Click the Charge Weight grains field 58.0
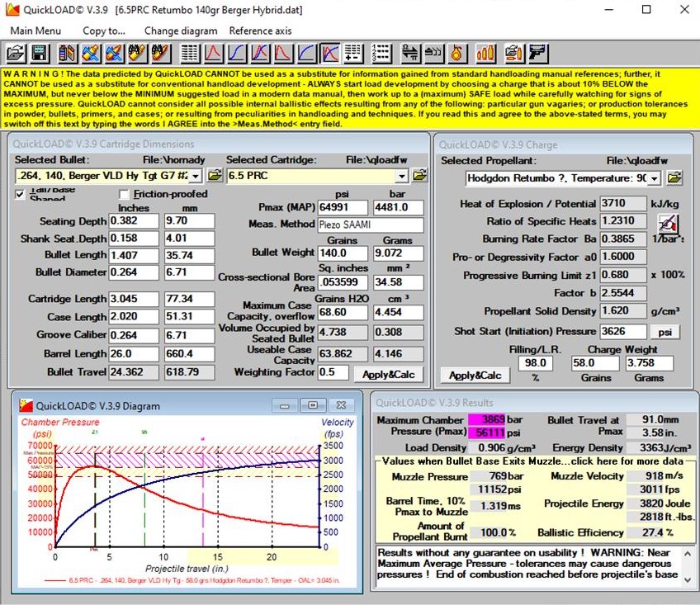Screen dimensions: 700x605 pos(595,363)
